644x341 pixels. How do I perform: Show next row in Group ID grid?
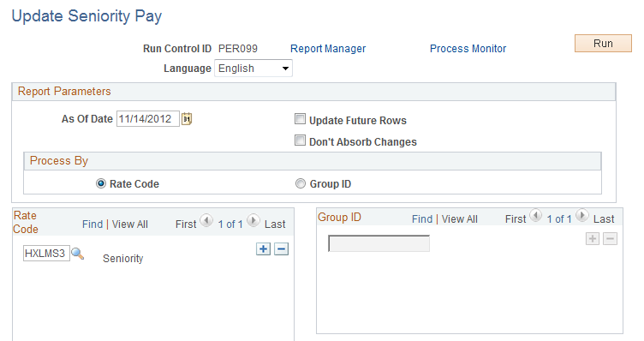[x=582, y=215]
